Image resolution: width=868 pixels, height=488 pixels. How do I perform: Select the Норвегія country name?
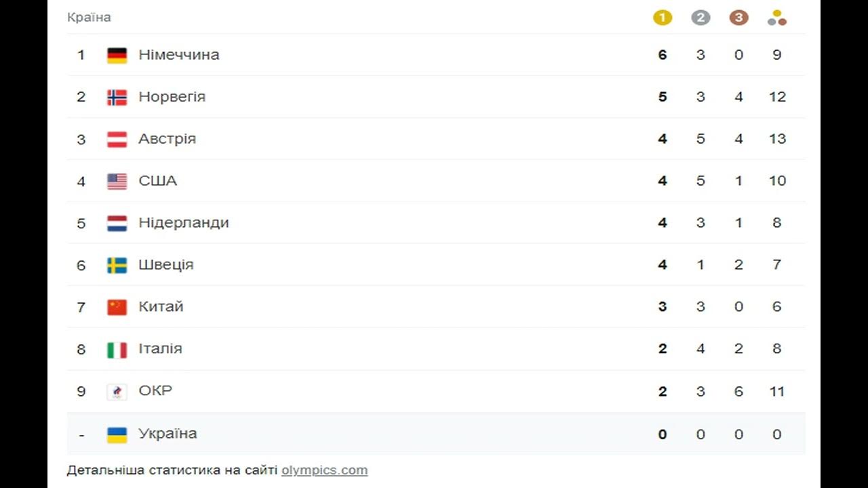click(172, 97)
